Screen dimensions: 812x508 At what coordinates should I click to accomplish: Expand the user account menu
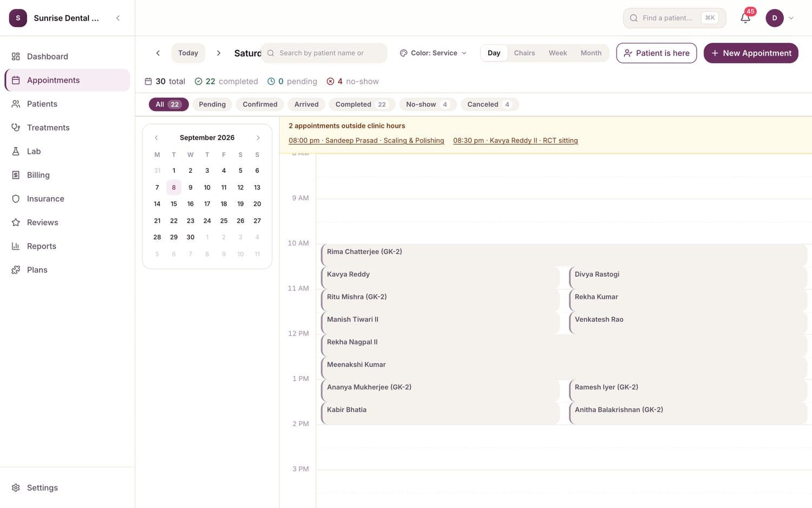(780, 18)
